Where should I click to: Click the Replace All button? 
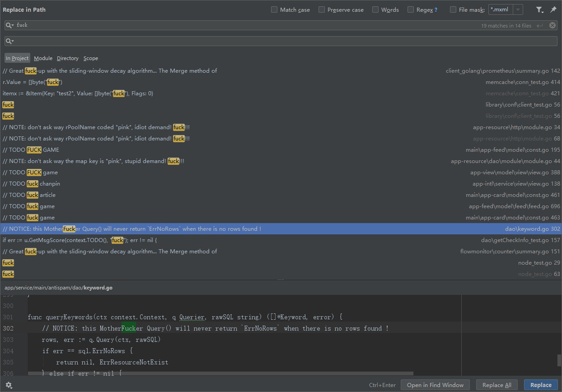pyautogui.click(x=497, y=385)
